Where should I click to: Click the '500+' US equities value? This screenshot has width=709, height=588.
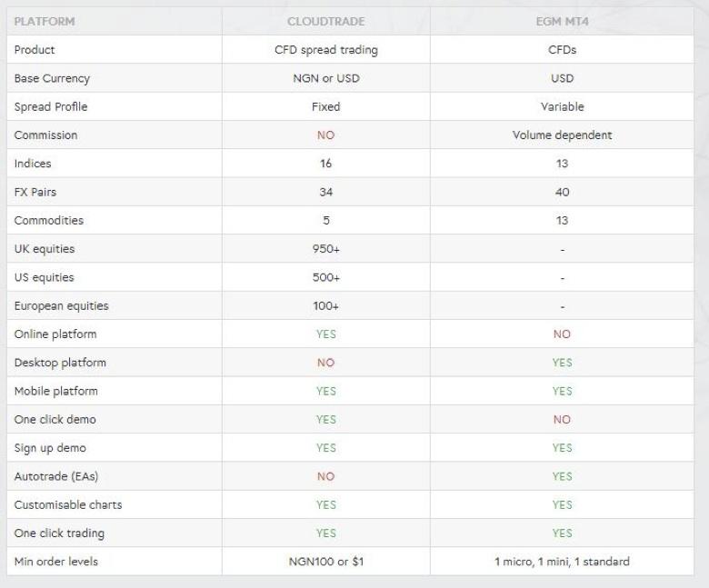point(325,277)
